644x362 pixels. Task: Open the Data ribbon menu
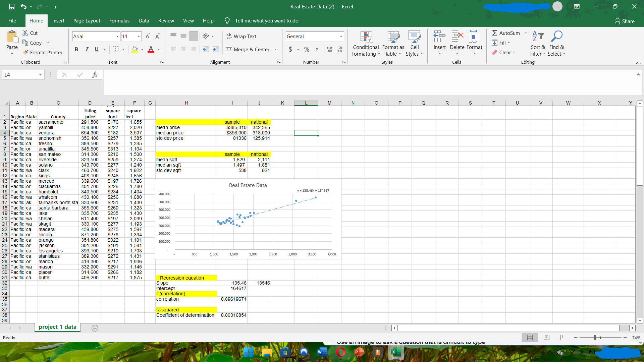coord(144,20)
